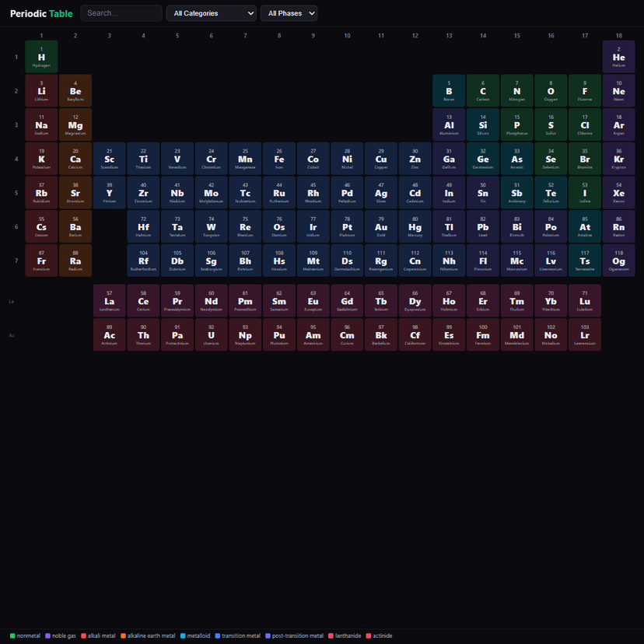Open the All Categories dropdown

click(x=211, y=13)
